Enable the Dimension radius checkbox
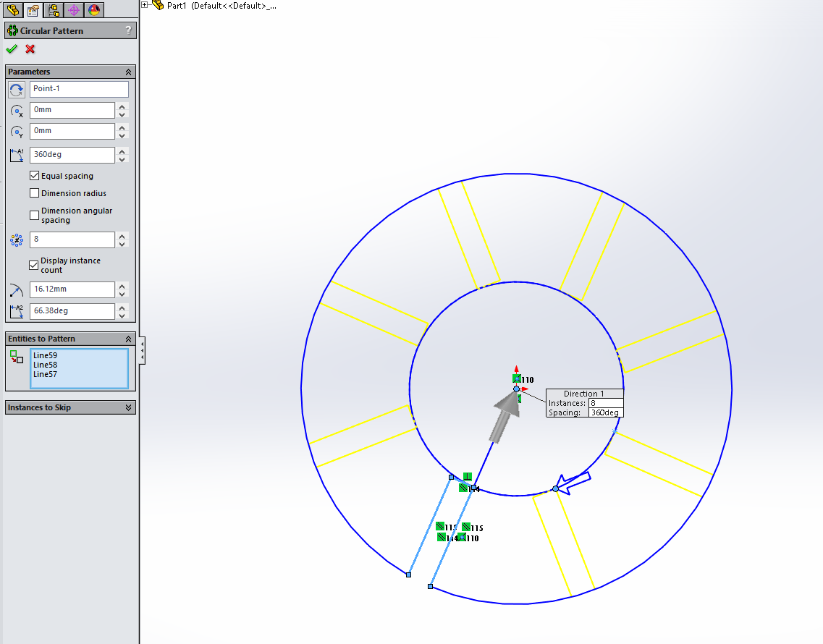 tap(34, 192)
